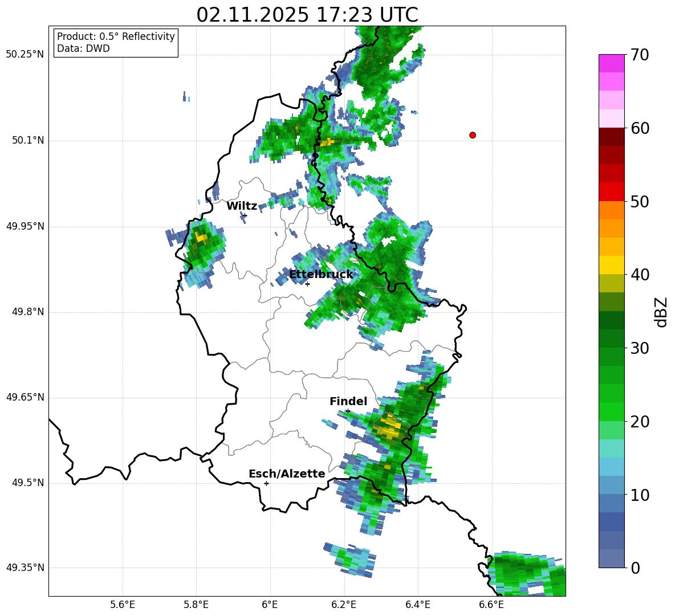Click the red dot radar site marker
The image size is (675, 616).
(x=473, y=135)
